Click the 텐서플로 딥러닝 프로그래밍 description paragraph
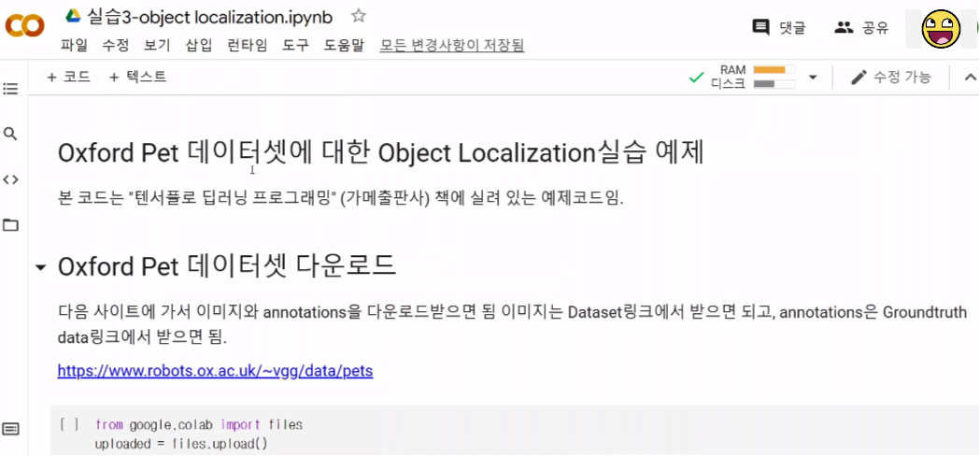Screen dimensions: 980x456 (341, 200)
